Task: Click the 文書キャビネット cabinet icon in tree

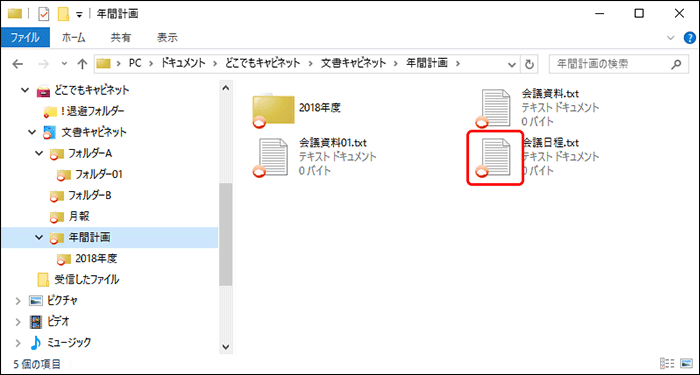Action: click(49, 133)
